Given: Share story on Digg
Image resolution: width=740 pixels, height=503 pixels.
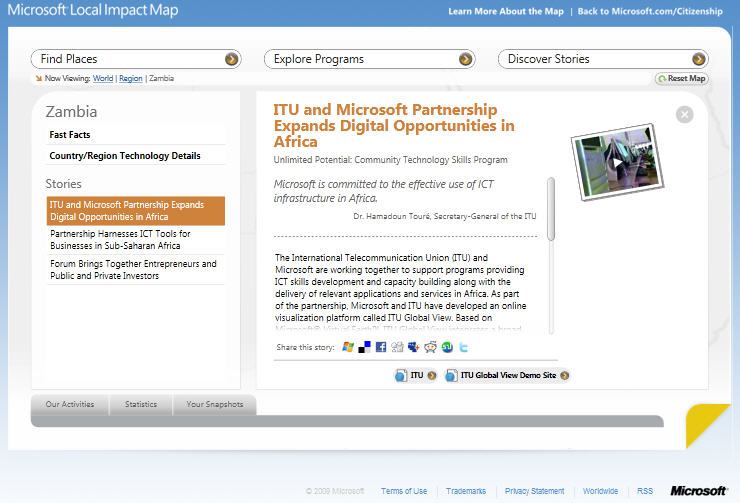Looking at the screenshot, I should (x=397, y=347).
